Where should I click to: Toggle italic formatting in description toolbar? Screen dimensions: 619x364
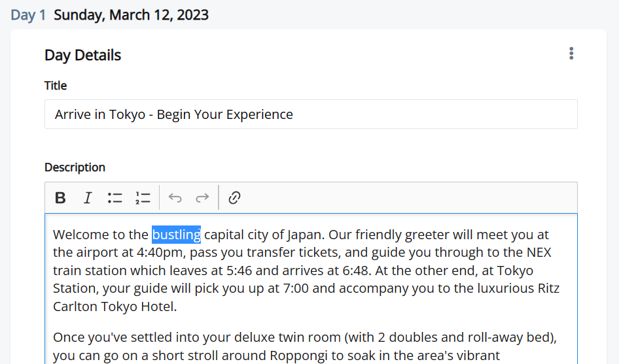point(88,197)
